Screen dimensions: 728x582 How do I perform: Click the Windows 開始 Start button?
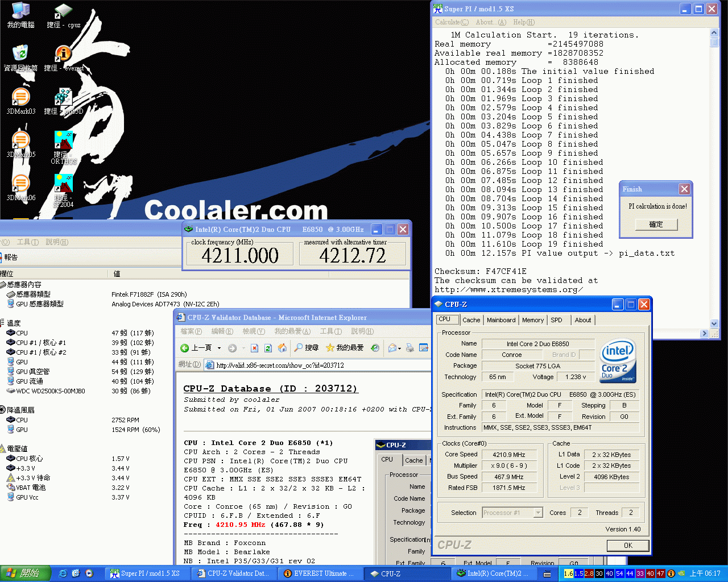[x=26, y=573]
